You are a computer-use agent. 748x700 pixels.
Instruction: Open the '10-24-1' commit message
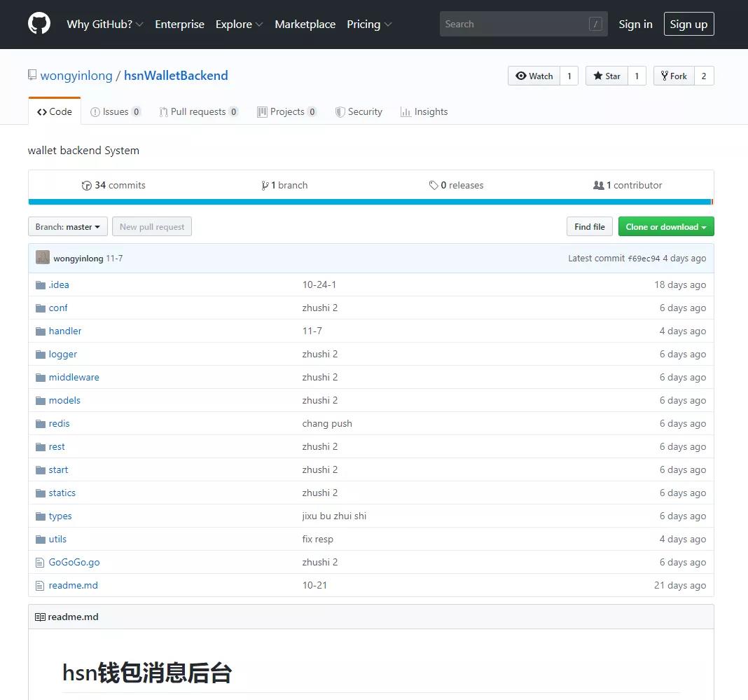click(x=319, y=285)
